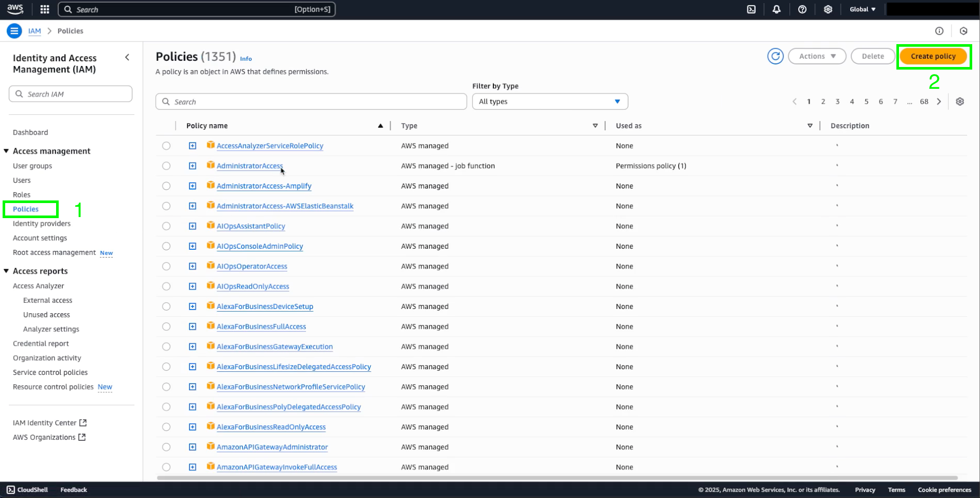
Task: Click the clock icon beside info panel icon
Action: point(963,31)
